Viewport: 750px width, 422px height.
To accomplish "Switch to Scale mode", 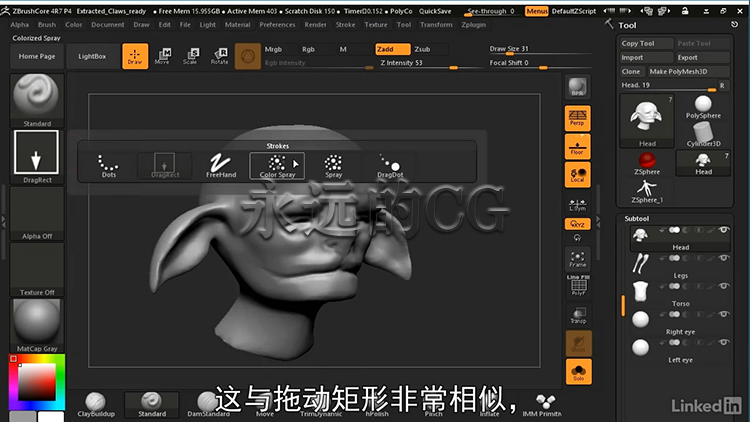I will (x=191, y=56).
